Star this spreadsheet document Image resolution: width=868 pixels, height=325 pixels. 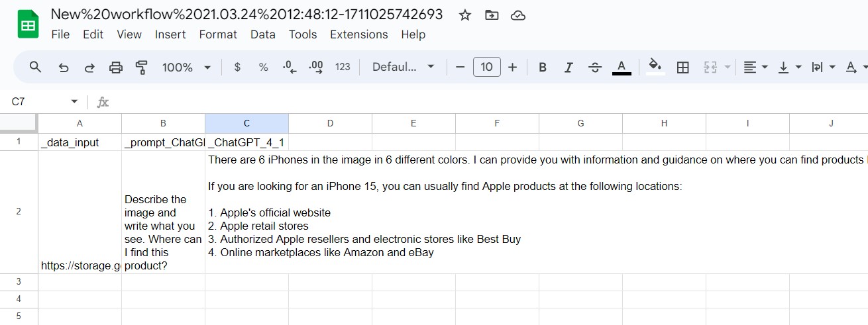tap(465, 15)
